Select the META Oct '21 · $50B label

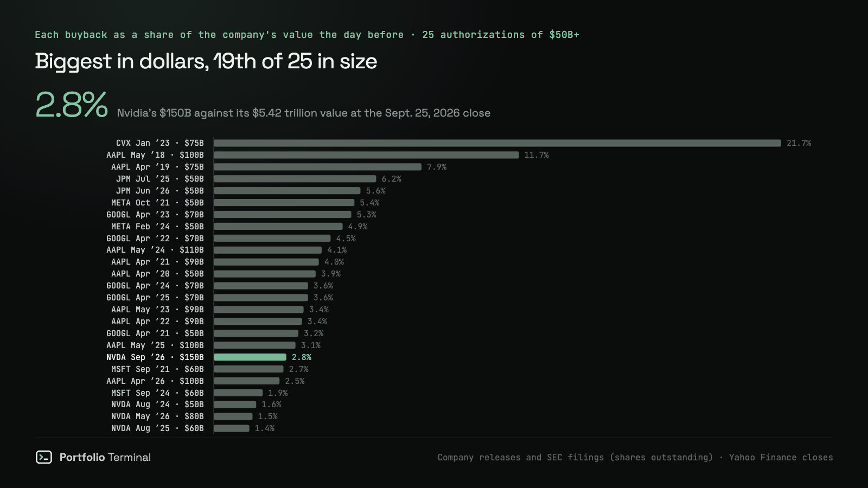point(157,203)
